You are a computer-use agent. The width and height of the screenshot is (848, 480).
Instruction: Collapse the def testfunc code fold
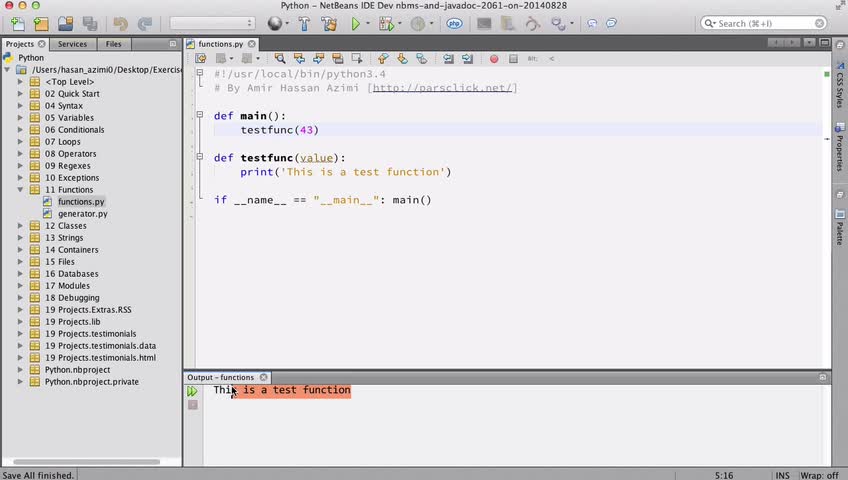(x=200, y=157)
